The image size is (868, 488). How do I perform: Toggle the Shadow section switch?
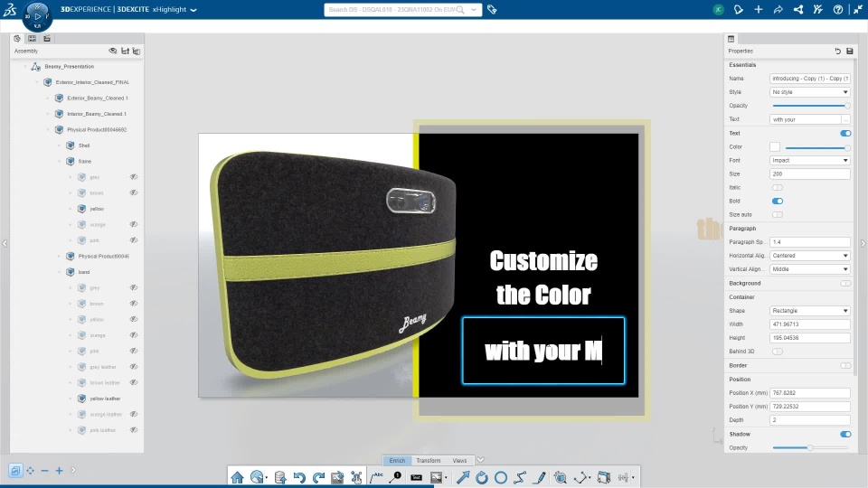[x=845, y=435]
